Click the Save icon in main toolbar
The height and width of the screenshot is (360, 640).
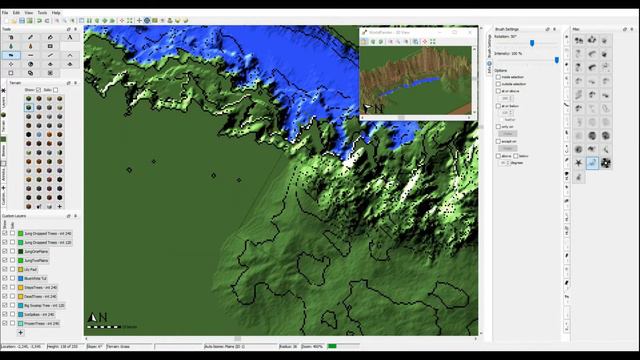coord(22,20)
